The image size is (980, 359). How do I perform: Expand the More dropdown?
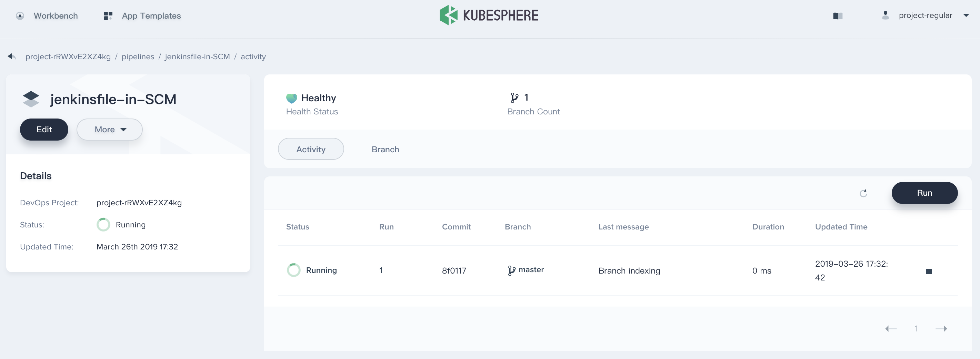pyautogui.click(x=110, y=129)
